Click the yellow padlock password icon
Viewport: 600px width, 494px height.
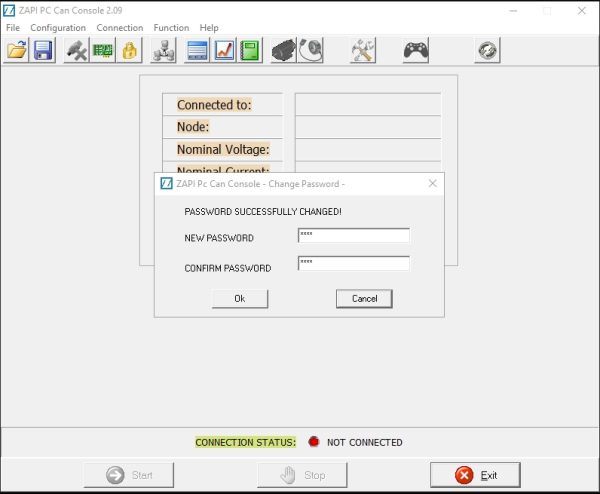coord(129,50)
